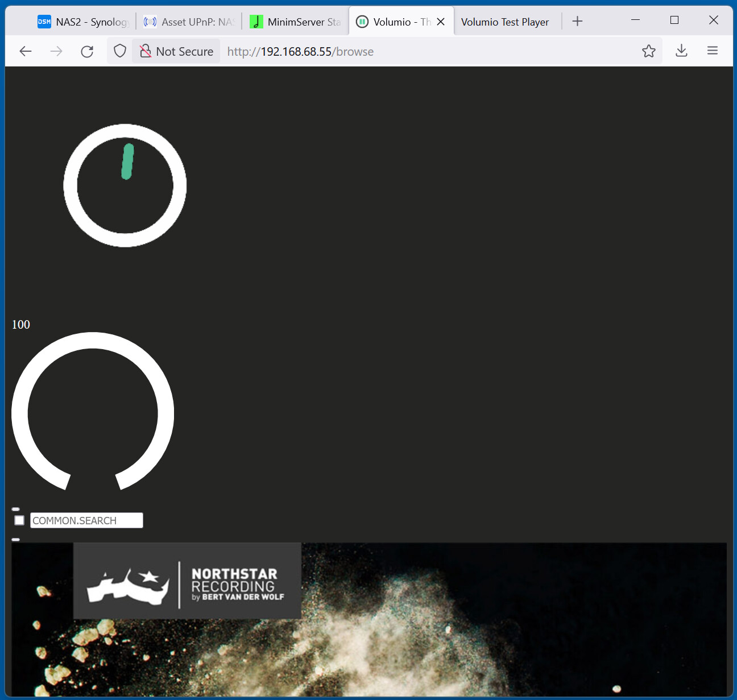737x700 pixels.
Task: Click the green track seek knob handle
Action: 127,161
